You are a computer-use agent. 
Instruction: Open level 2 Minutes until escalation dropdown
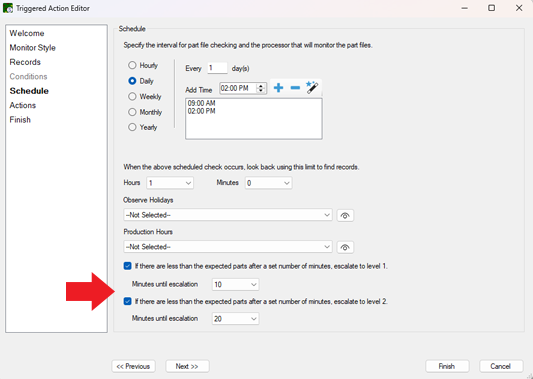(x=235, y=319)
